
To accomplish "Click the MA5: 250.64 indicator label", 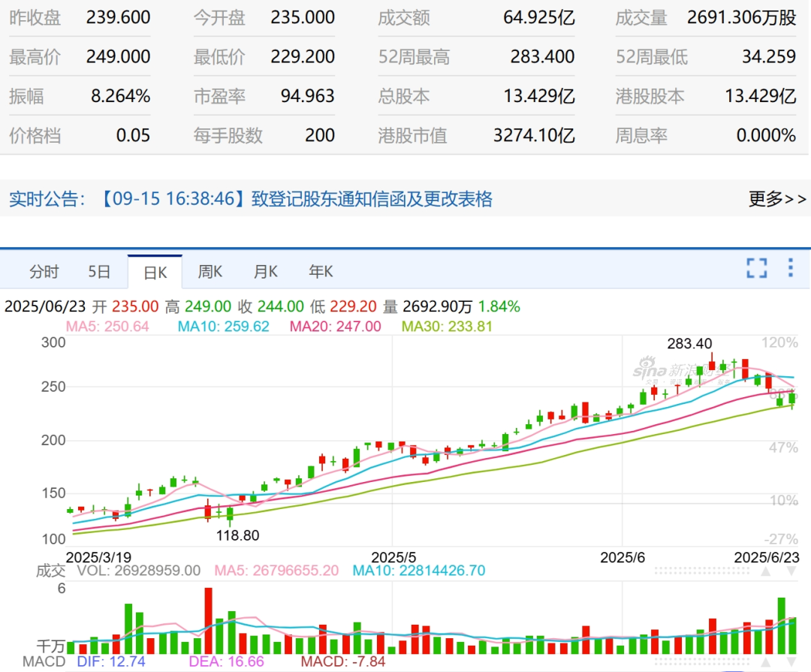I will click(x=107, y=327).
